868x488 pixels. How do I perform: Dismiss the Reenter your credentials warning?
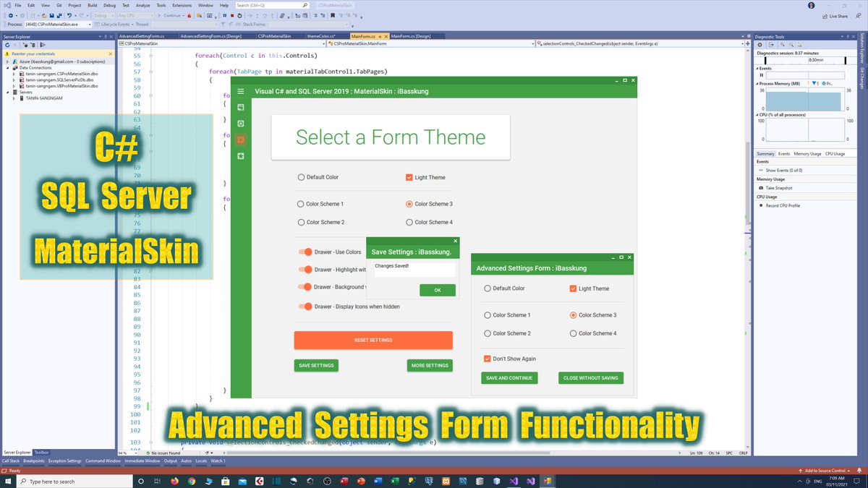(110, 53)
